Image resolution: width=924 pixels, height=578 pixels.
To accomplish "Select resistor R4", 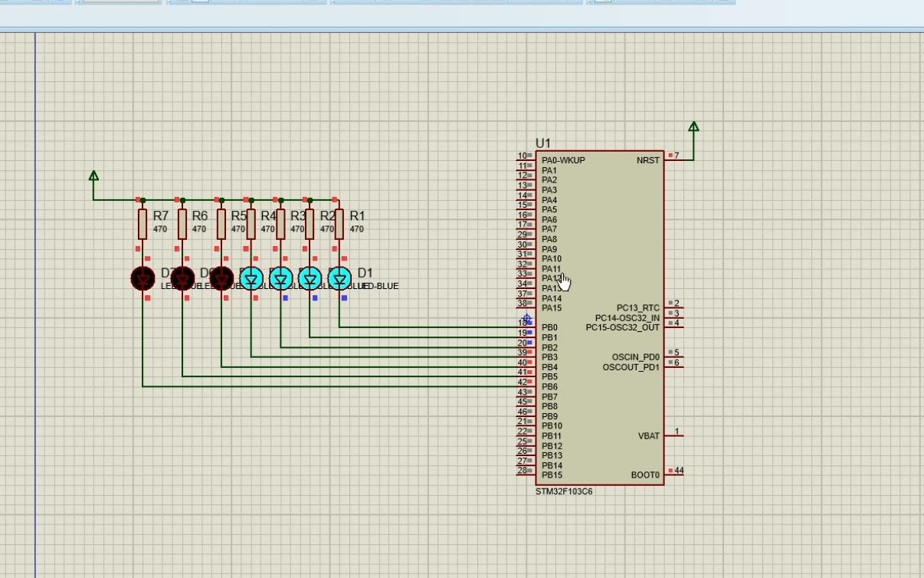I will coord(251,222).
